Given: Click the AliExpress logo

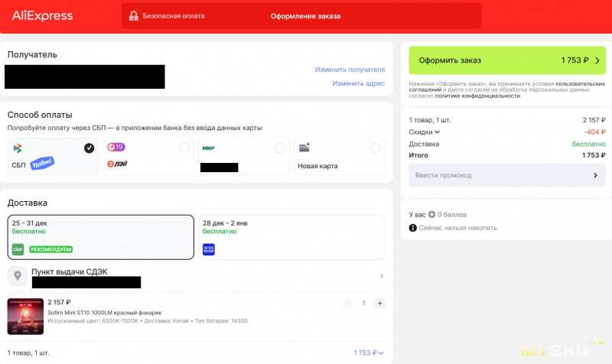Looking at the screenshot, I should (x=42, y=15).
